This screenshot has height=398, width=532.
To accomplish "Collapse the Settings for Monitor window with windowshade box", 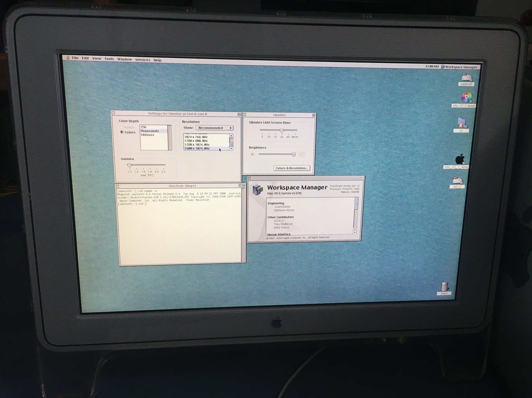I will (239, 114).
